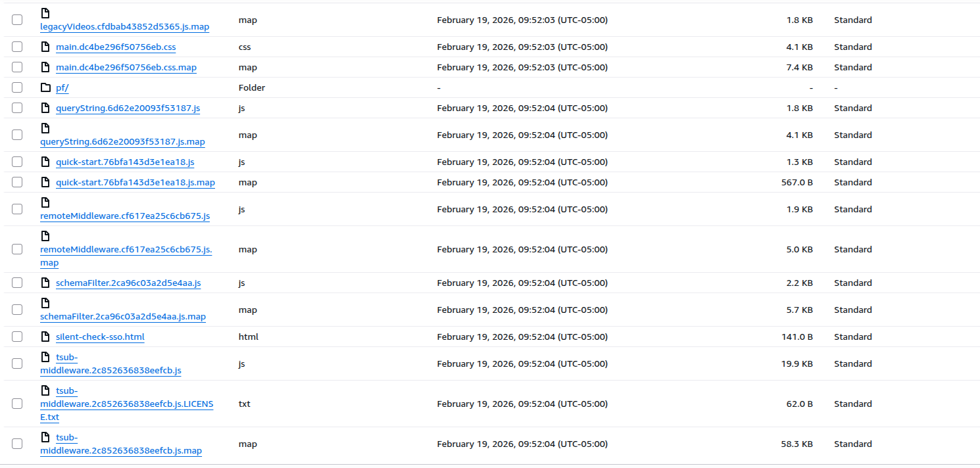This screenshot has width=980, height=468.
Task: Click file icon next to main.dc4be296f50756eb.css
Action: click(45, 47)
